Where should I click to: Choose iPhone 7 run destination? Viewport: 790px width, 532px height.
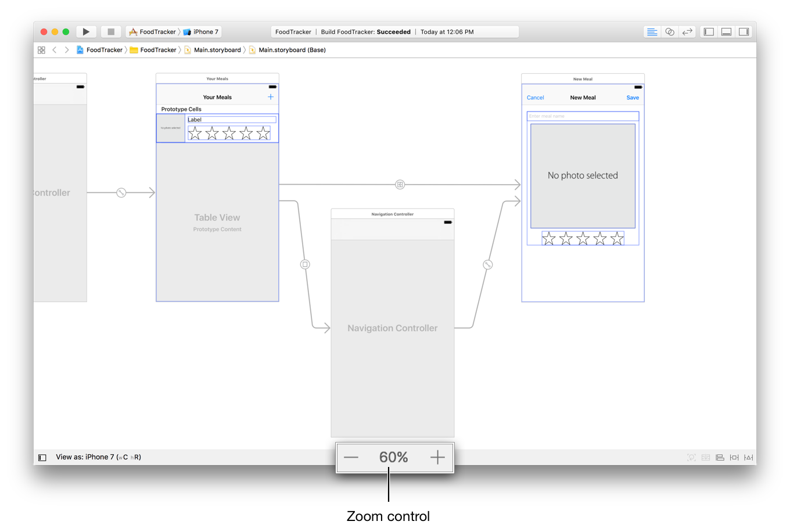[x=201, y=32]
